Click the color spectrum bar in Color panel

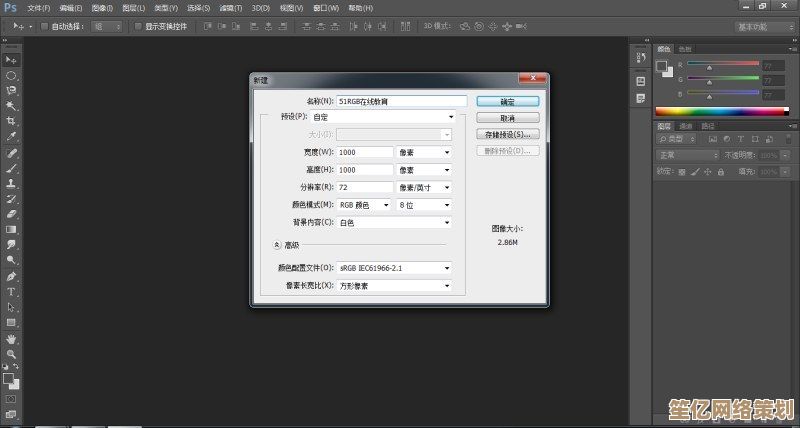pyautogui.click(x=719, y=111)
